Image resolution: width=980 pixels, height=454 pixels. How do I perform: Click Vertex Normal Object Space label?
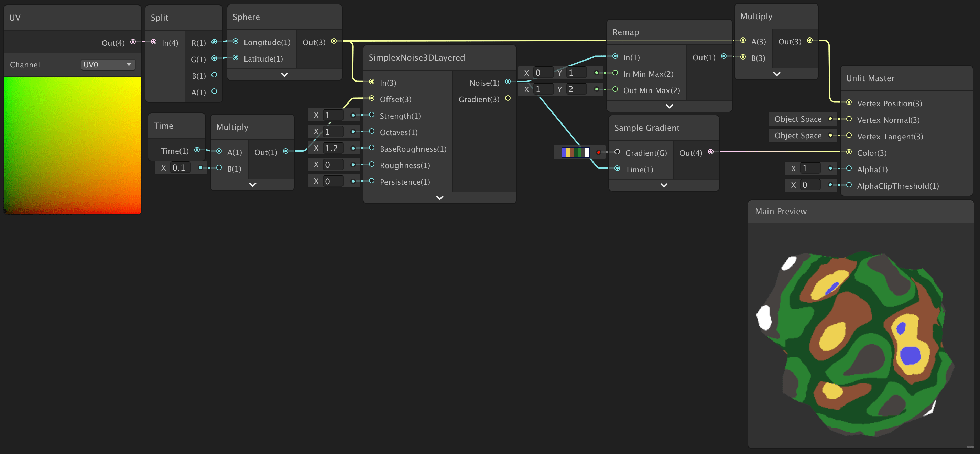click(x=798, y=119)
